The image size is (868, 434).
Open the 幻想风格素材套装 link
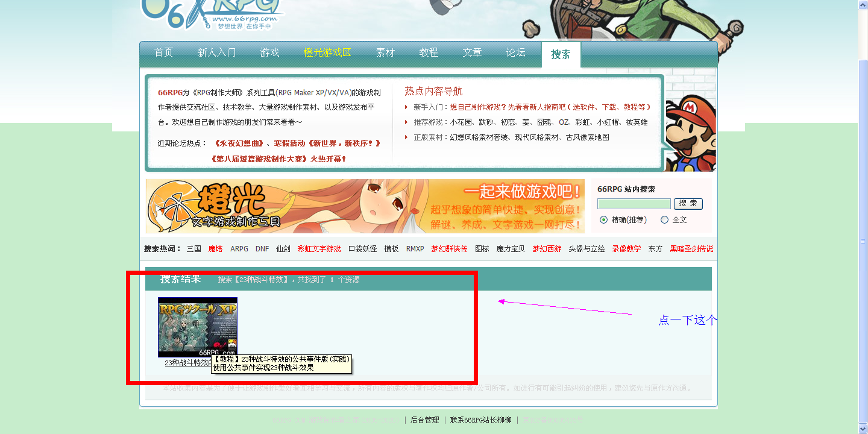click(479, 137)
